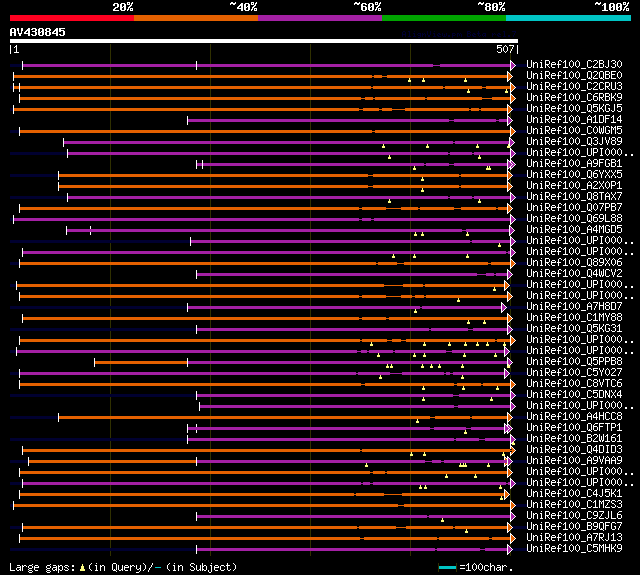
Task: Select the UniRef100_C8VTC6 label
Action: pyautogui.click(x=574, y=384)
